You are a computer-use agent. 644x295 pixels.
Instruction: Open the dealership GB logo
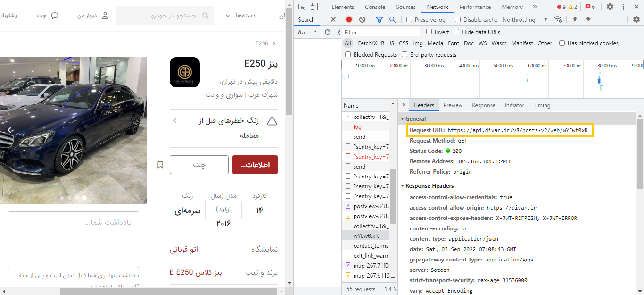tap(185, 72)
